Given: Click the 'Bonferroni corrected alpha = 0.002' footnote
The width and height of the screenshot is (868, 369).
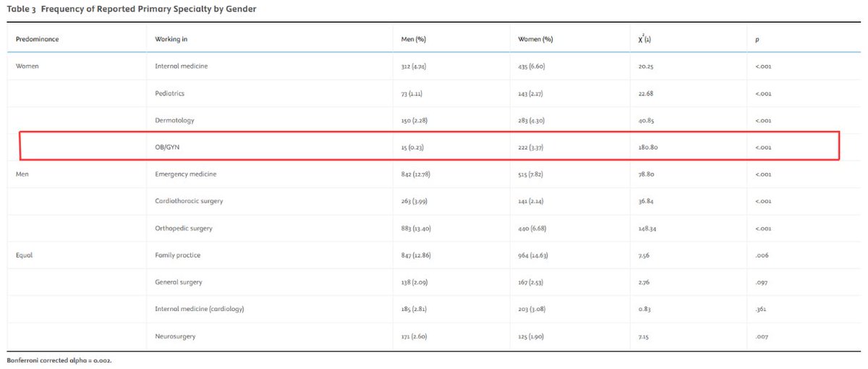Looking at the screenshot, I should [59, 360].
